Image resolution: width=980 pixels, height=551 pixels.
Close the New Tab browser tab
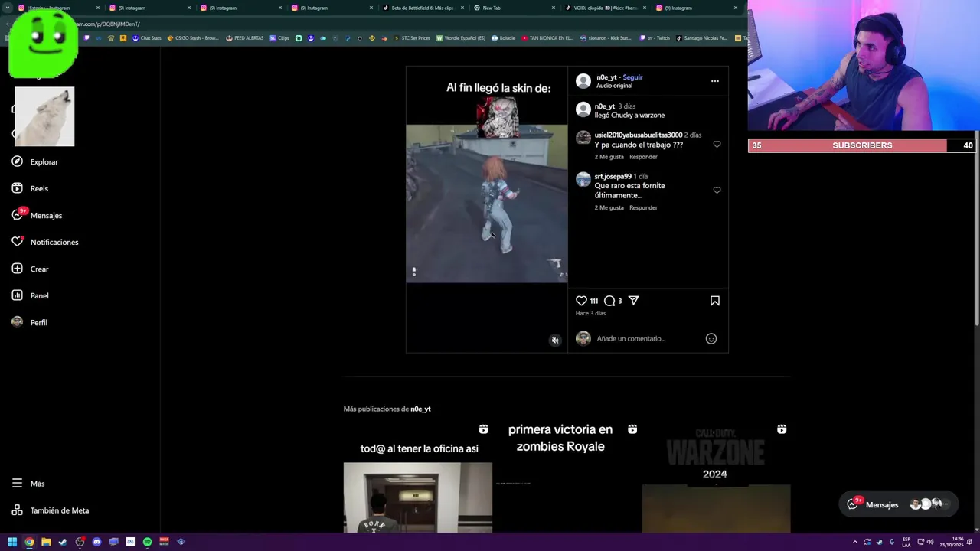554,8
